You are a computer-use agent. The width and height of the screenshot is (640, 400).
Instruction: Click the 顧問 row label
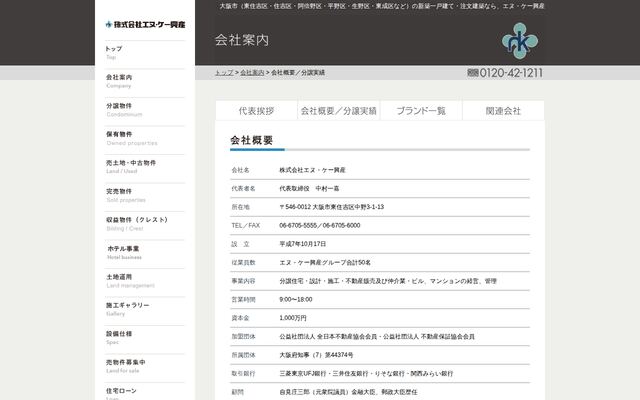point(238,392)
